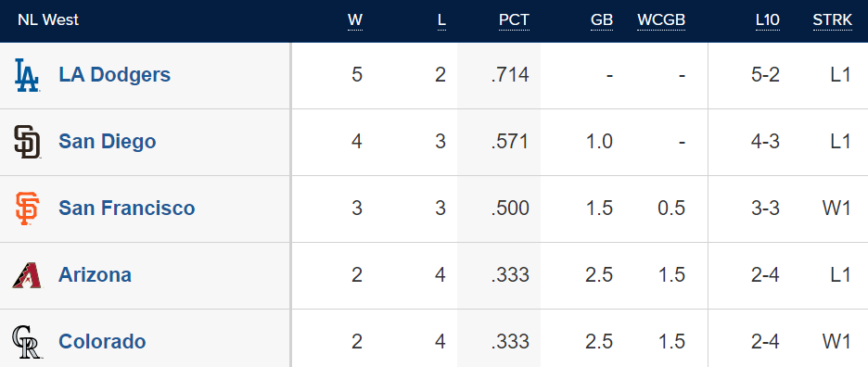Open the San Diego team link
Viewport: 868px width, 367px height.
coord(108,142)
